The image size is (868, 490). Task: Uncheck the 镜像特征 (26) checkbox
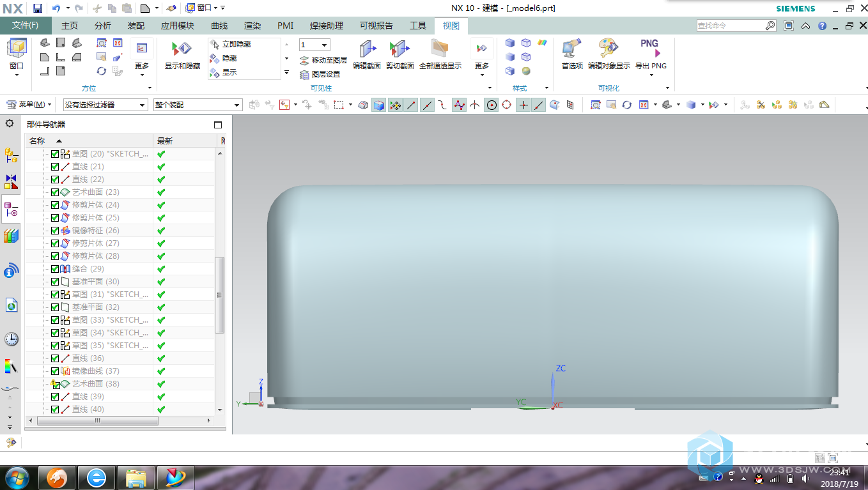click(x=55, y=231)
